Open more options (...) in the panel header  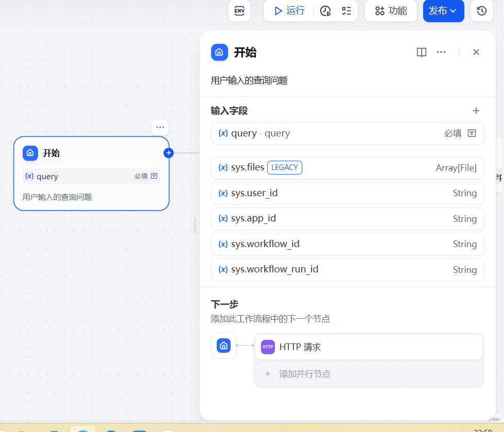click(x=441, y=52)
